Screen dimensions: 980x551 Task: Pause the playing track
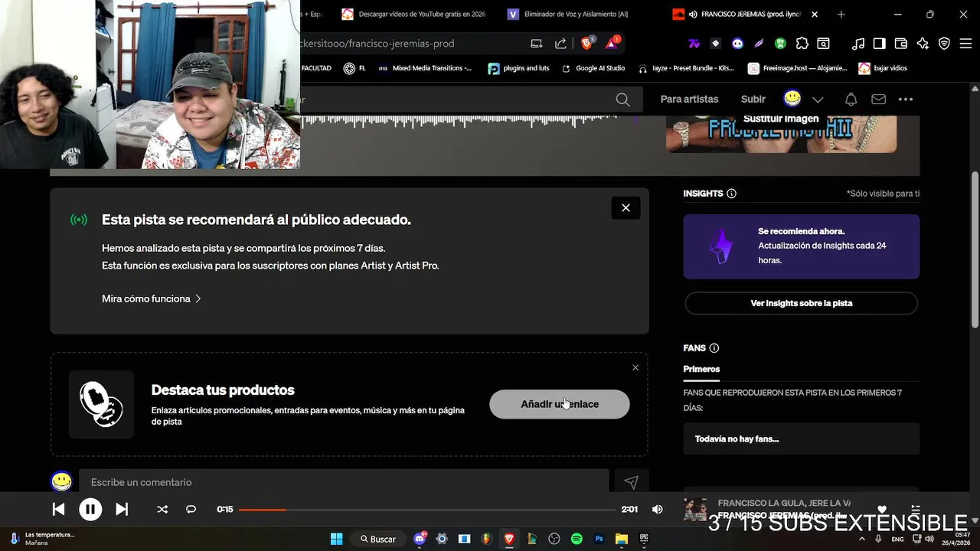[90, 509]
